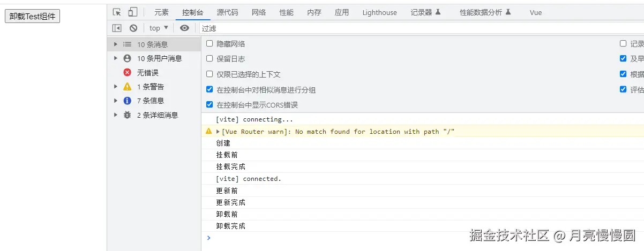Select the red error icon for 无错误
The height and width of the screenshot is (251, 644).
point(127,73)
